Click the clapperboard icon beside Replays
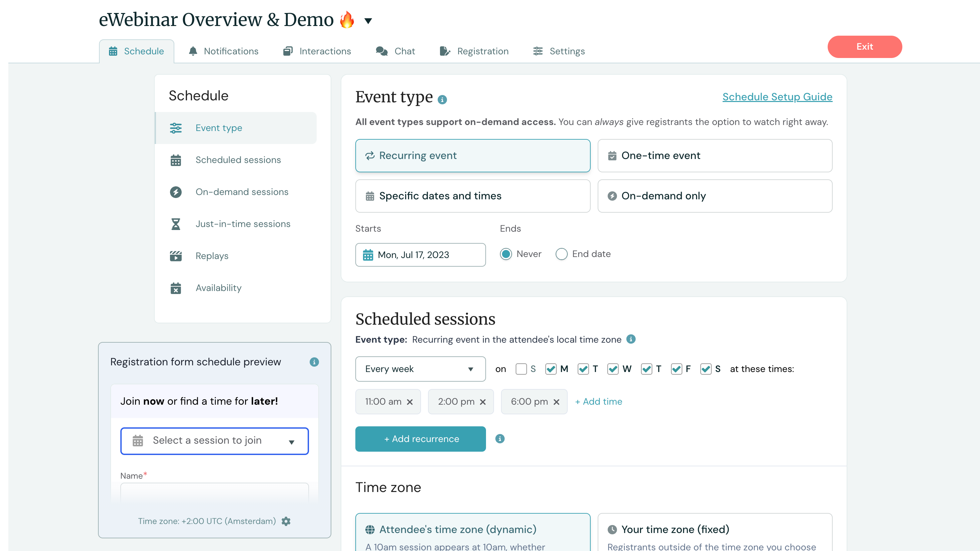This screenshot has height=551, width=980. [176, 256]
